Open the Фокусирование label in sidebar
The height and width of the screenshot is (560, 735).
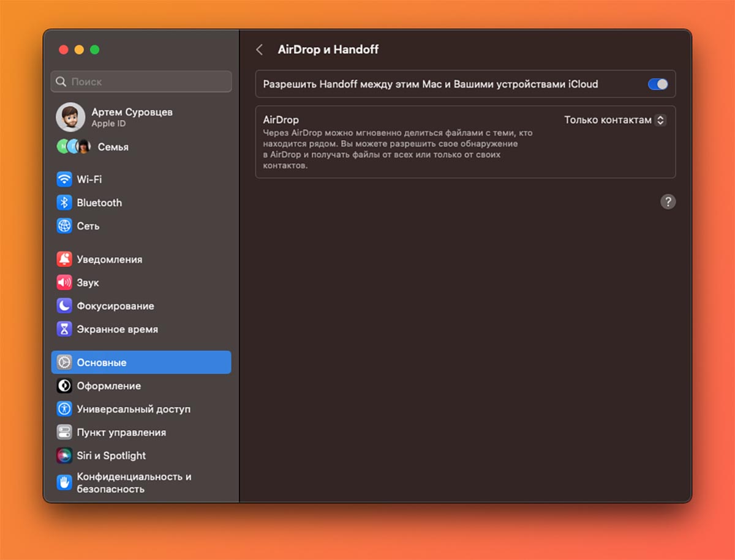[x=115, y=306]
